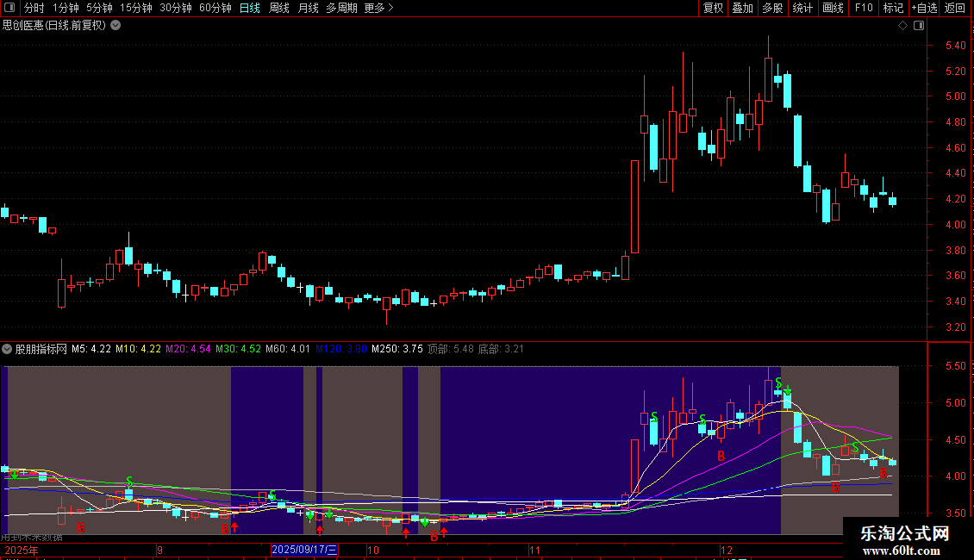Screen dimensions: 974x560
Task: Select the 30分钟 period
Action: [176, 8]
